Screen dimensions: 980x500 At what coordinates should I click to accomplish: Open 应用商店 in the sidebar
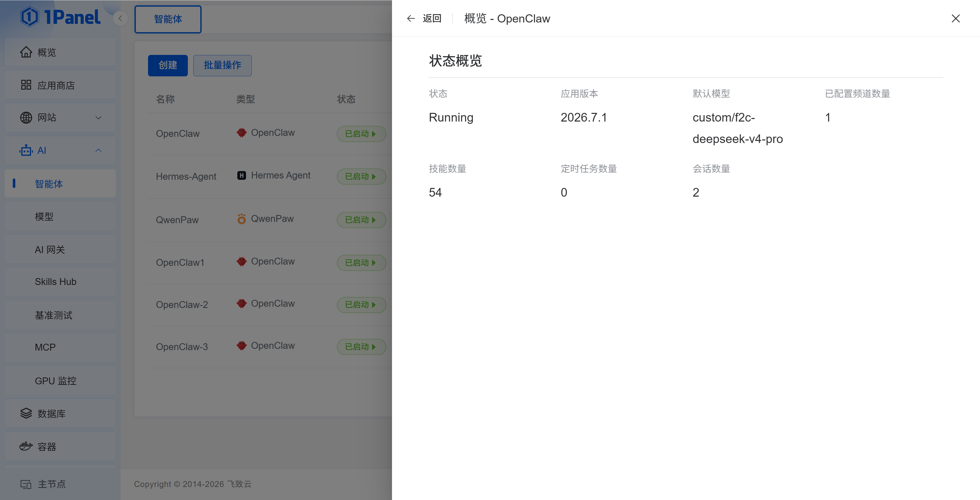pyautogui.click(x=60, y=85)
